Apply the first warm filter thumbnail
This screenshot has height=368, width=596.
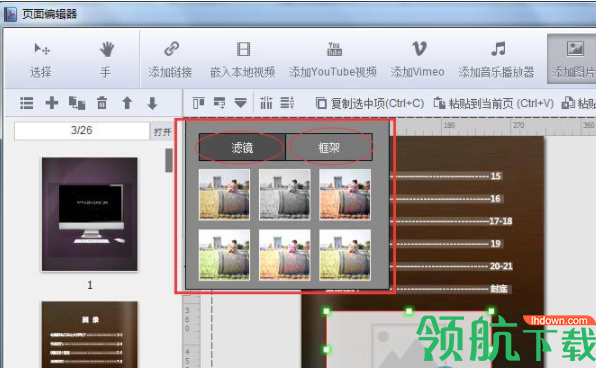pyautogui.click(x=224, y=195)
